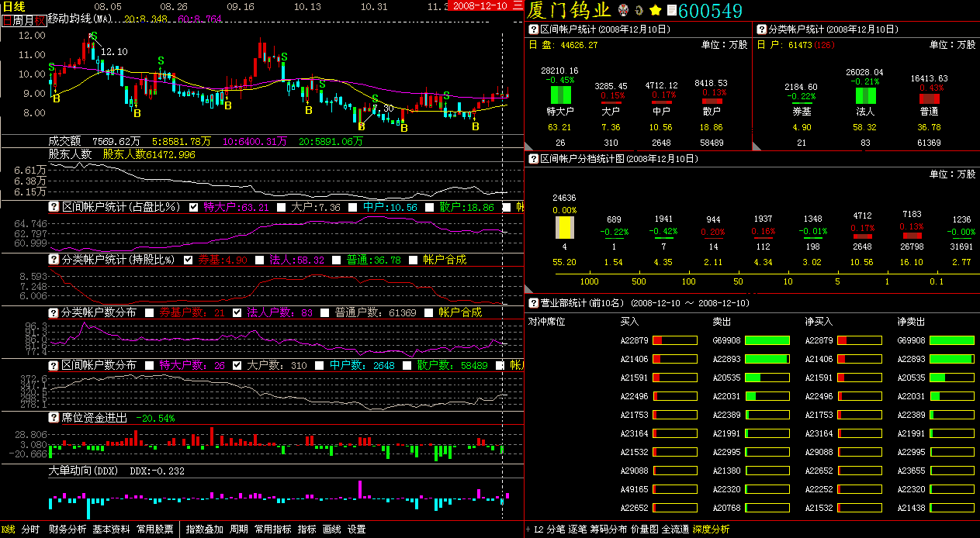Open the 周期 period menu
Image resolution: width=980 pixels, height=538 pixels.
[239, 529]
